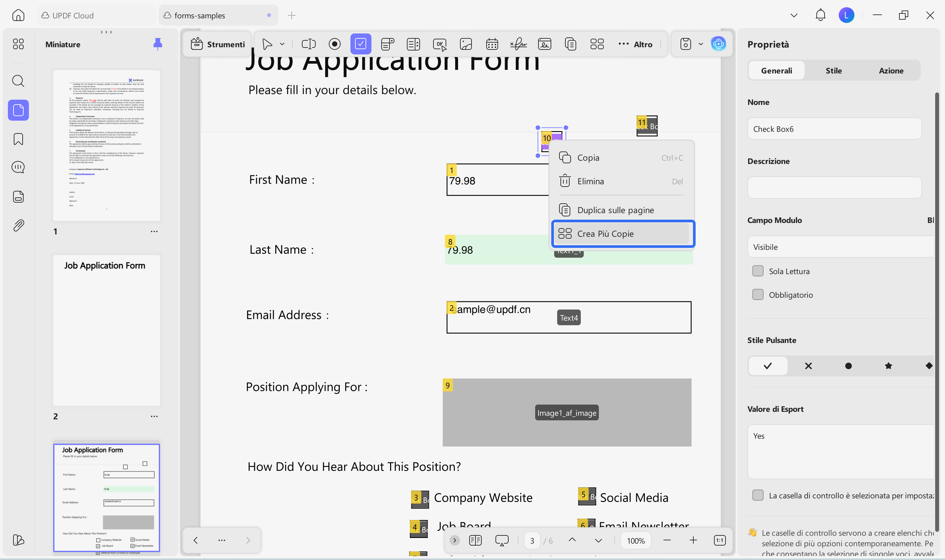
Task: Switch to the Azione tab
Action: (891, 70)
